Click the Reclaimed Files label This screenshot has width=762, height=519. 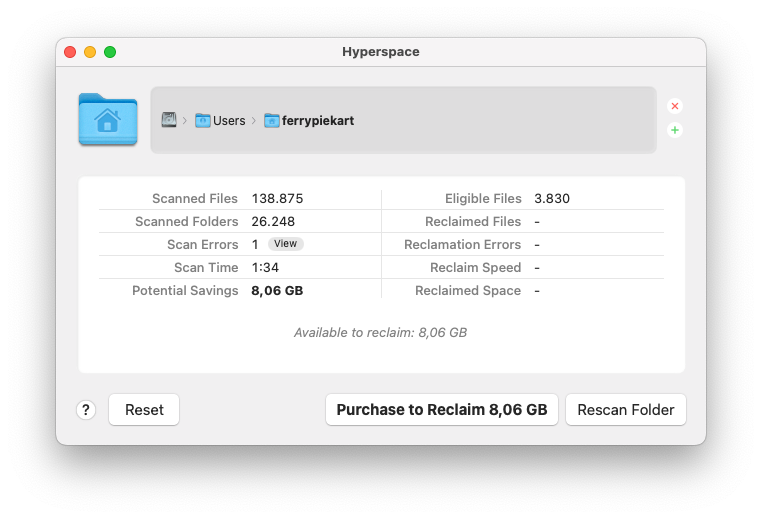pyautogui.click(x=473, y=221)
